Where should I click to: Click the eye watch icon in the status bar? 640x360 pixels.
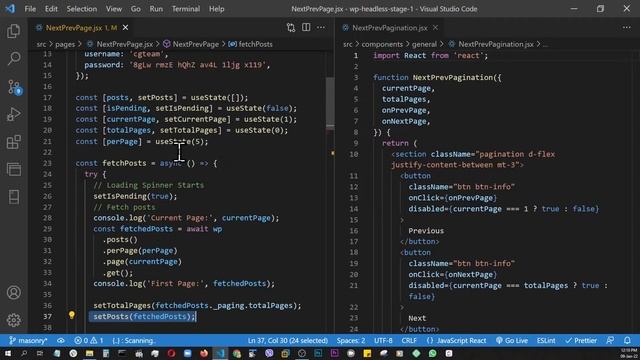pyautogui.click(x=61, y=340)
